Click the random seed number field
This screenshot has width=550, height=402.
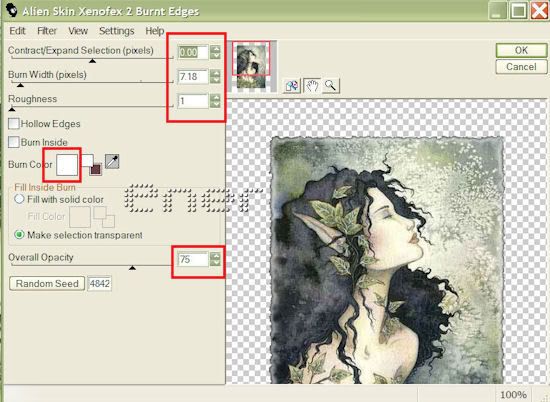pyautogui.click(x=99, y=283)
